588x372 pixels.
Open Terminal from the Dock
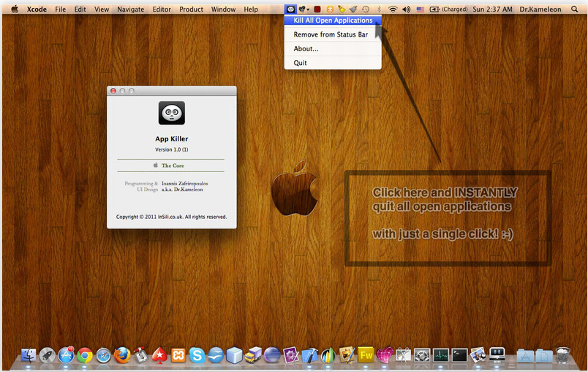(x=459, y=355)
